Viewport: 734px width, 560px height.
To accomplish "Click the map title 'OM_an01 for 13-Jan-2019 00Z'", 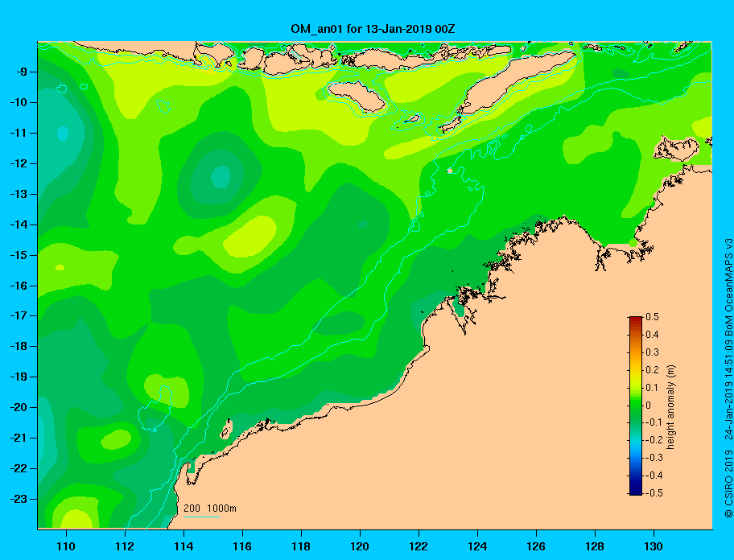I will coord(373,29).
